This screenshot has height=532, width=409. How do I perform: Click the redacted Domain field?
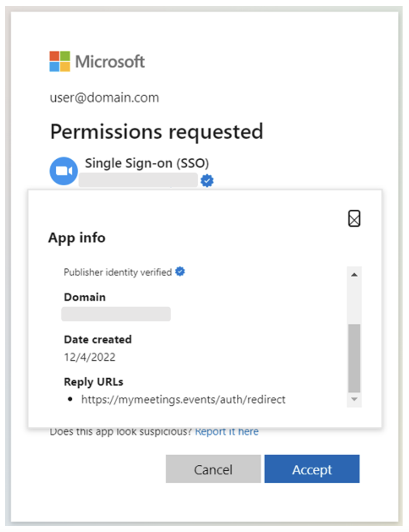click(x=116, y=314)
